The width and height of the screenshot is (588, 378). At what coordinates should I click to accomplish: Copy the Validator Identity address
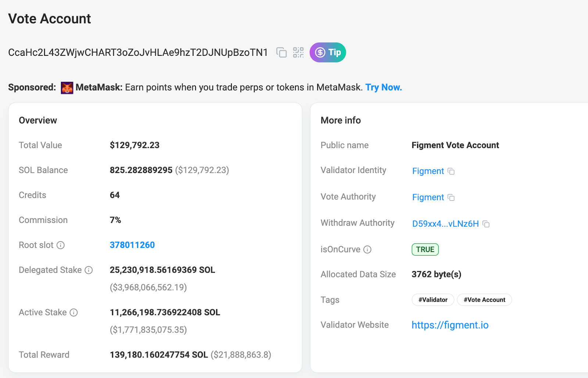tap(451, 172)
